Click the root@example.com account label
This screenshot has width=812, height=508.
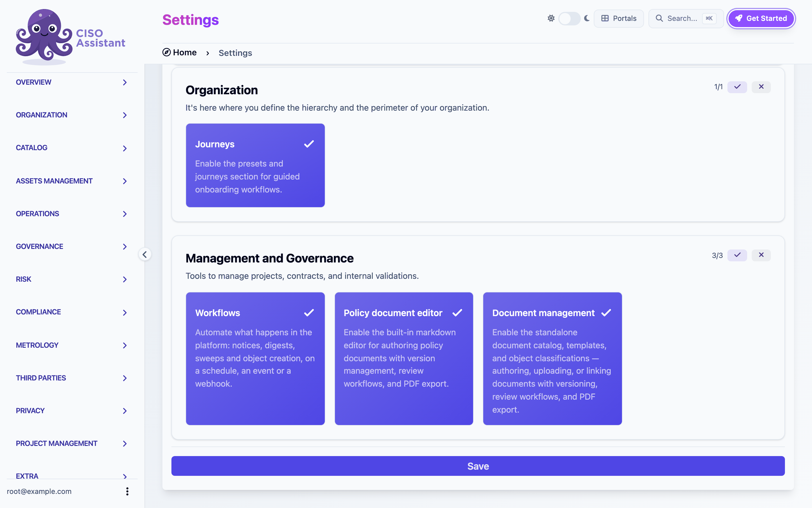coord(39,491)
